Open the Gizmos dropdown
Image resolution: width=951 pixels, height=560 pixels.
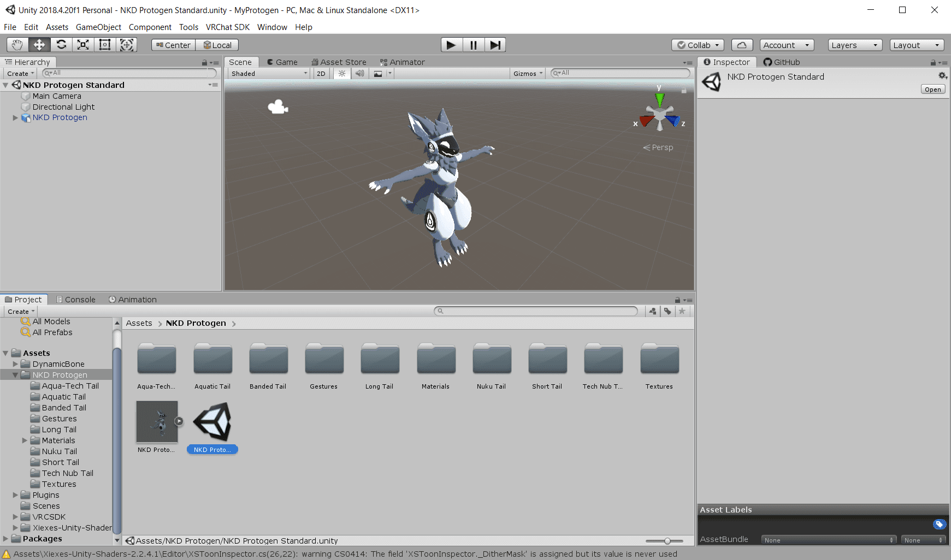tap(528, 74)
